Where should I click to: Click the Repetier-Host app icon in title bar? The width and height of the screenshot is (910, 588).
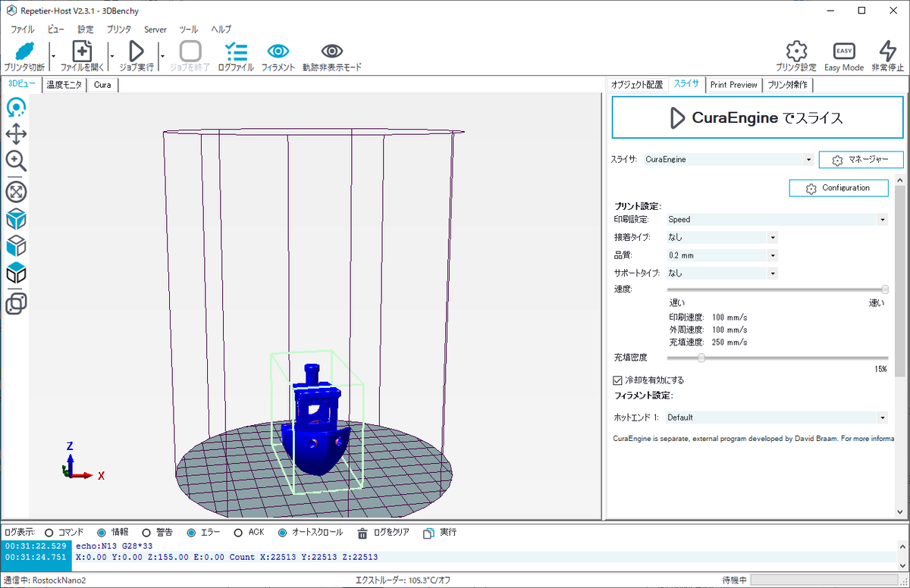pyautogui.click(x=11, y=11)
